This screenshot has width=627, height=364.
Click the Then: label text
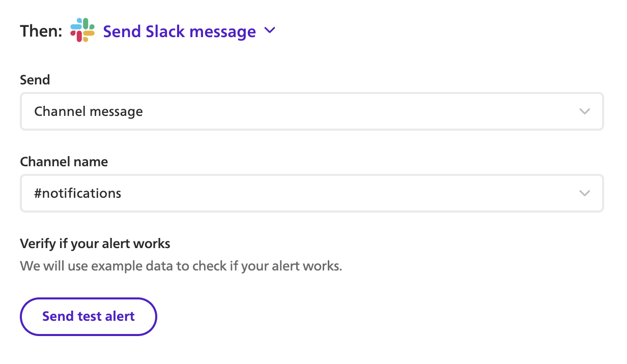click(41, 31)
